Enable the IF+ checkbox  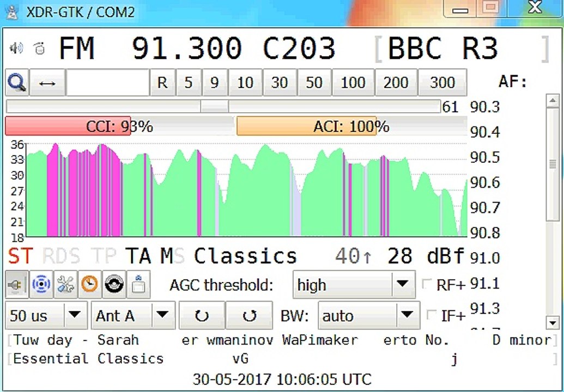click(x=431, y=315)
